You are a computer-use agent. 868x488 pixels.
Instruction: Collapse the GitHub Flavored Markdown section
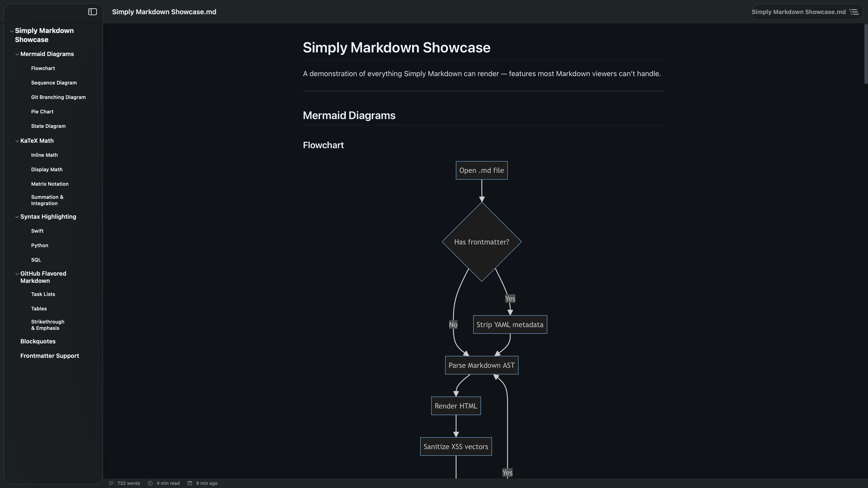(17, 274)
